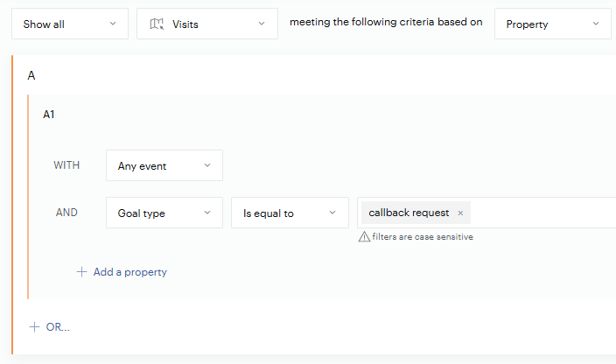Click the chevron arrow in the "Is equal to" box
This screenshot has height=364, width=616.
pos(332,213)
